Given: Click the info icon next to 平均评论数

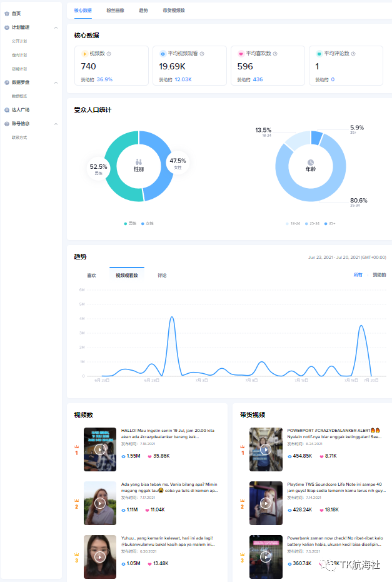Looking at the screenshot, I should tap(353, 54).
